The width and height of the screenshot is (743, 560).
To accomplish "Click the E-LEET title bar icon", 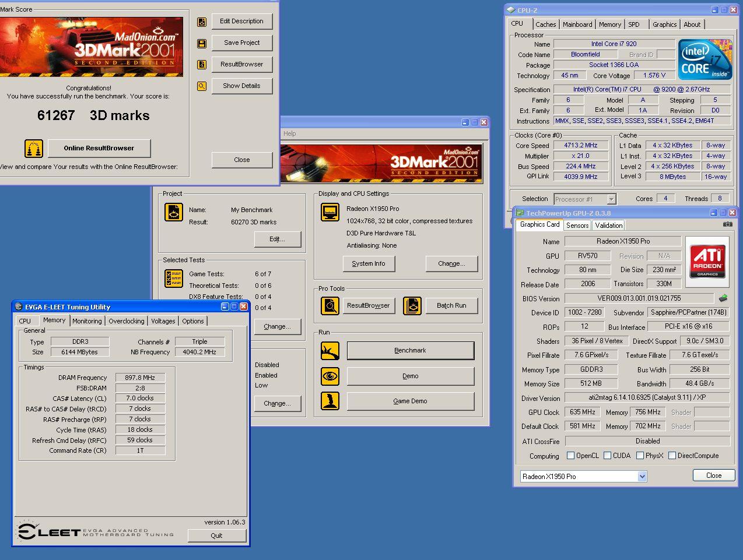I will click(19, 307).
